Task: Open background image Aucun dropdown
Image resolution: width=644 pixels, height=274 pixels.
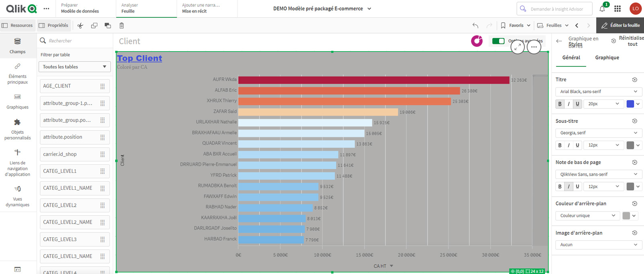Action: pos(599,245)
